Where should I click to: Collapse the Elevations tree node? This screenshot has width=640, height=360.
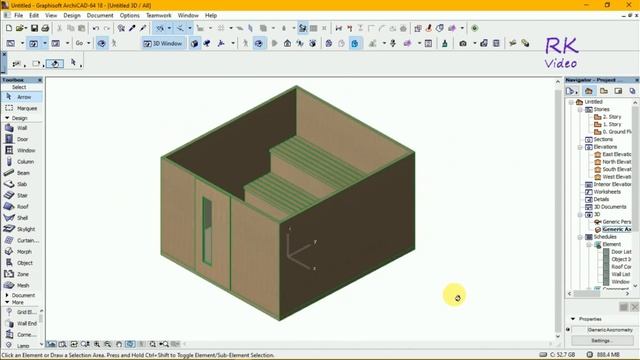580,147
